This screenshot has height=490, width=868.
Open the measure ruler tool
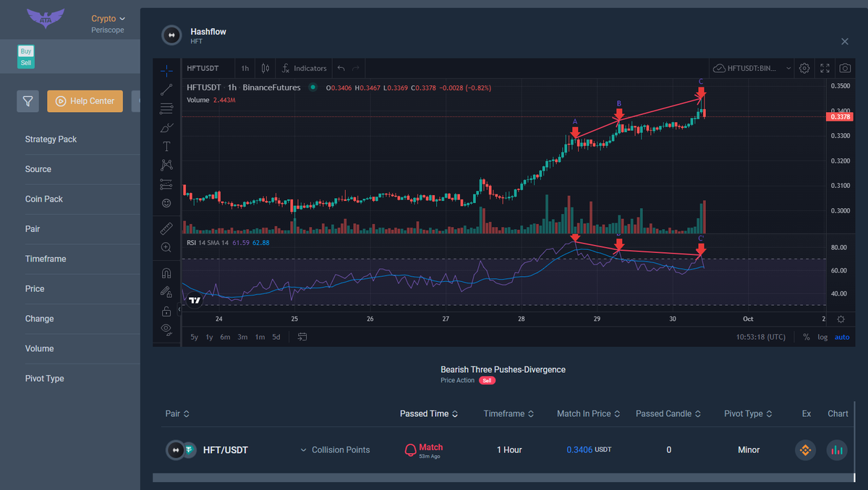[x=166, y=228]
